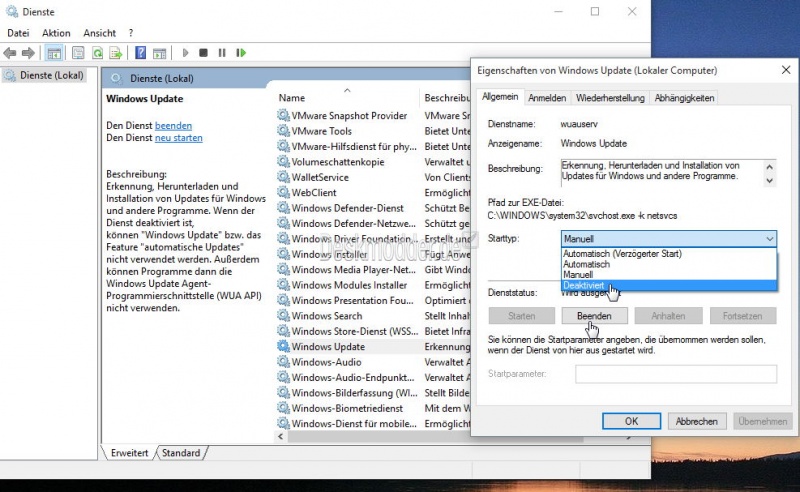Select the Windows Store-Dienst (WSS service row

(x=372, y=331)
